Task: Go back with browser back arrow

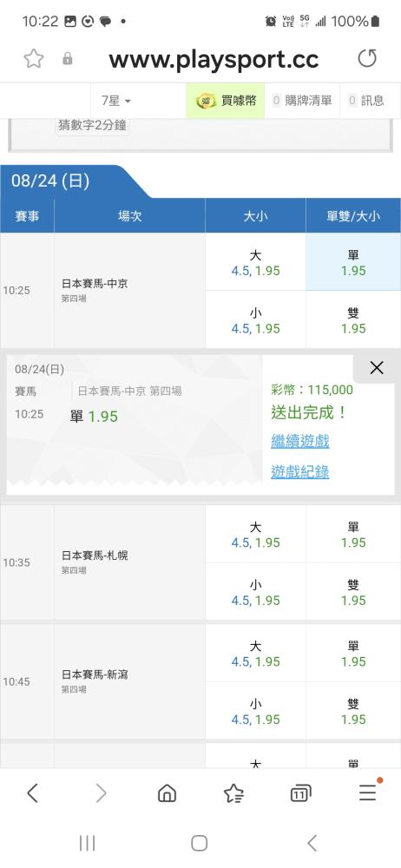Action: [33, 793]
